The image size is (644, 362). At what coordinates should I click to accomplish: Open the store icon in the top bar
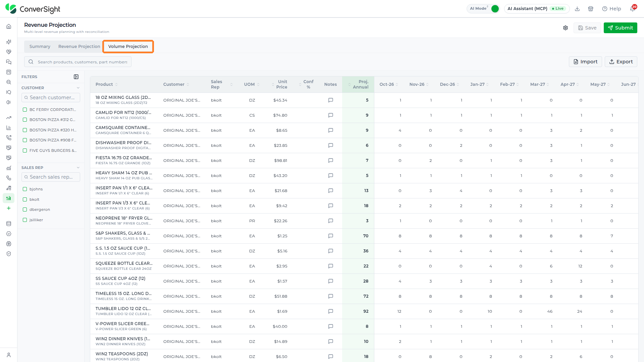click(x=591, y=9)
